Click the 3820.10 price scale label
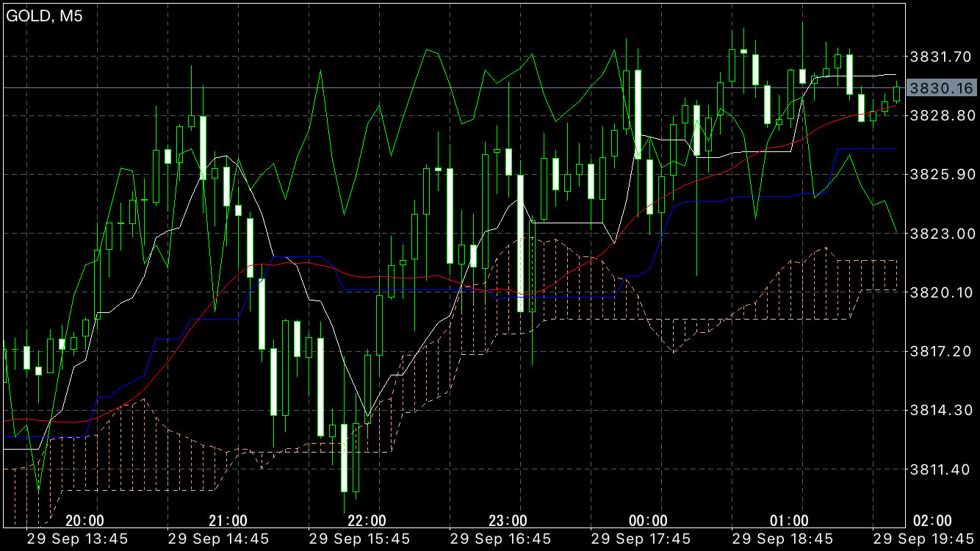980x551 pixels. coord(941,292)
